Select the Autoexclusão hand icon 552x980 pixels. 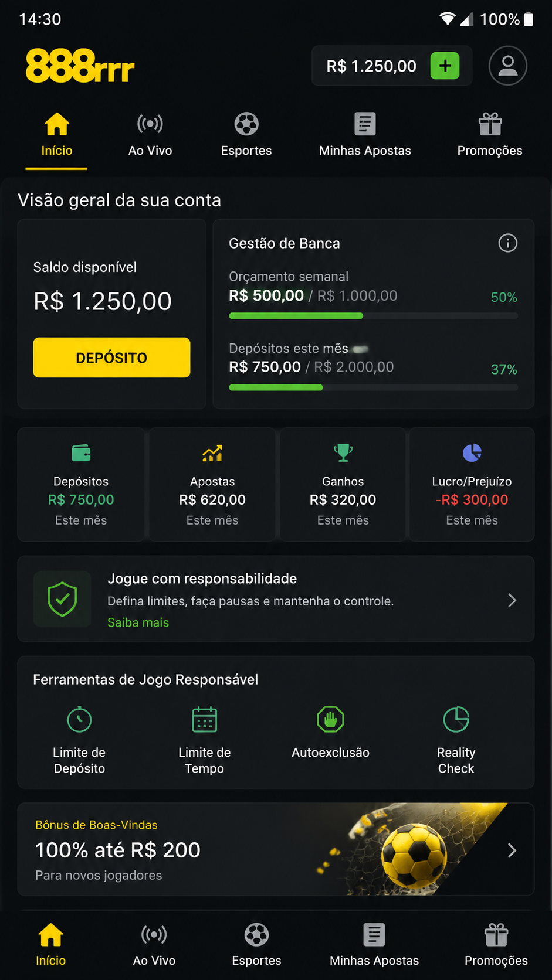pyautogui.click(x=331, y=720)
